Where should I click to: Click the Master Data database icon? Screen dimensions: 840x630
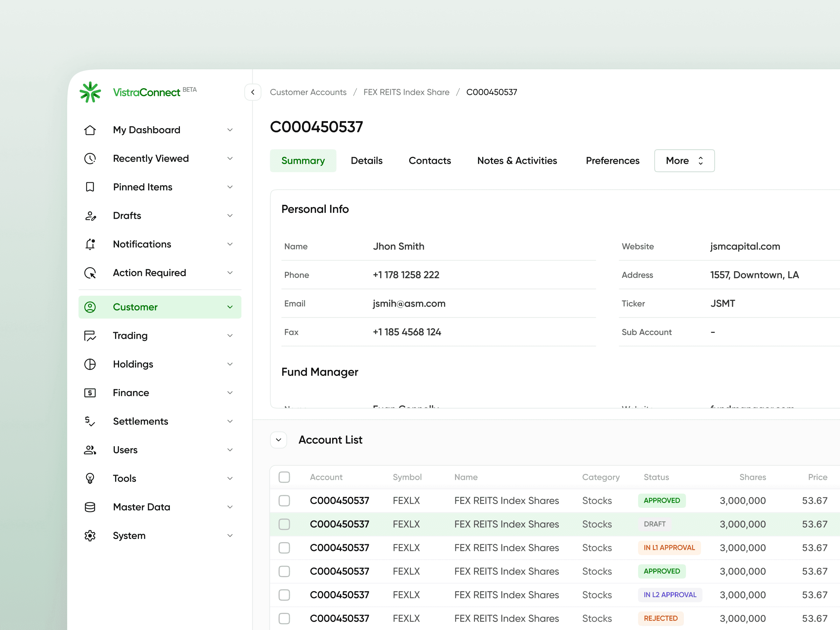pos(90,507)
